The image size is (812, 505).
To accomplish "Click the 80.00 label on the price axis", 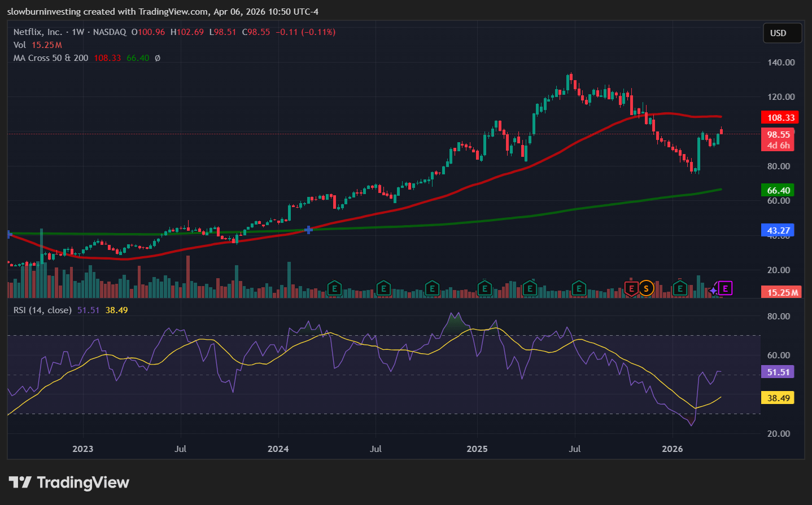I will click(x=779, y=166).
